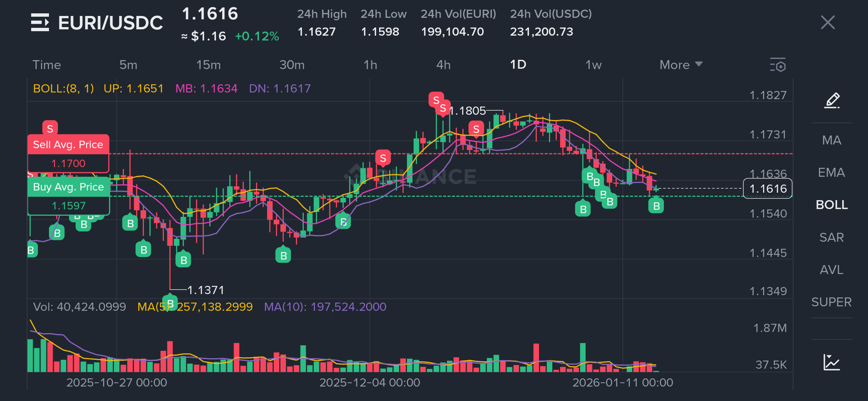868x401 pixels.
Task: Click the line chart indicator icon
Action: pyautogui.click(x=832, y=362)
